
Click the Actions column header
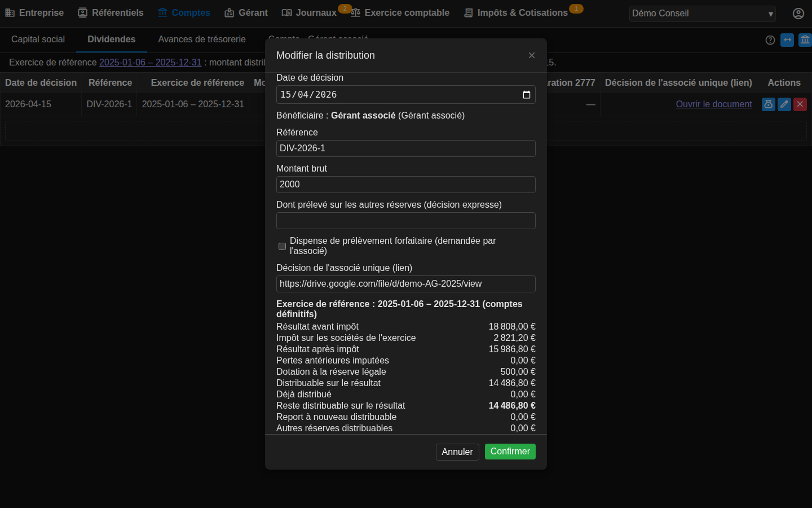(784, 83)
